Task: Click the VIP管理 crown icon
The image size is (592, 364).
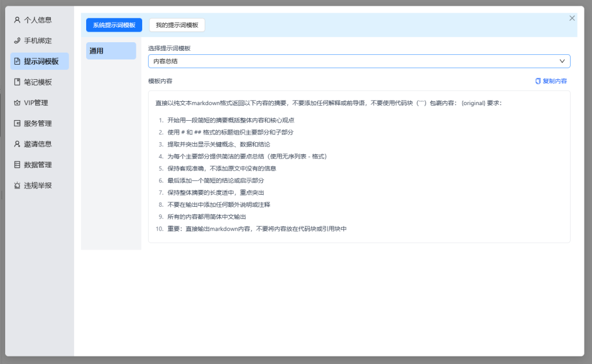Action: coord(17,103)
